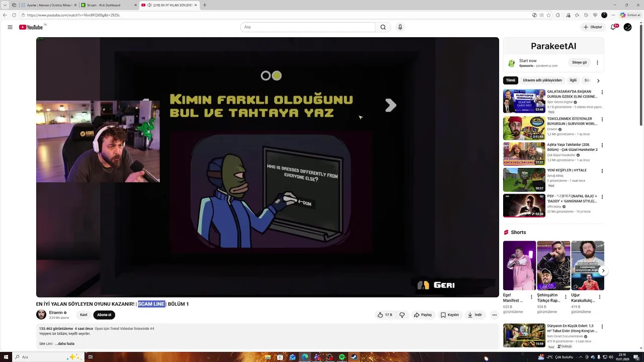Go back in browser history
This screenshot has height=362, width=644.
click(5, 15)
